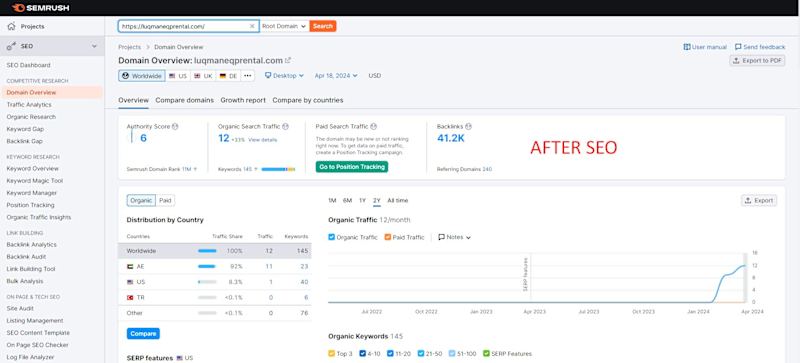Screen dimensions: 800x363
Task: Click the Go to Position Tracking button
Action: pyautogui.click(x=352, y=167)
